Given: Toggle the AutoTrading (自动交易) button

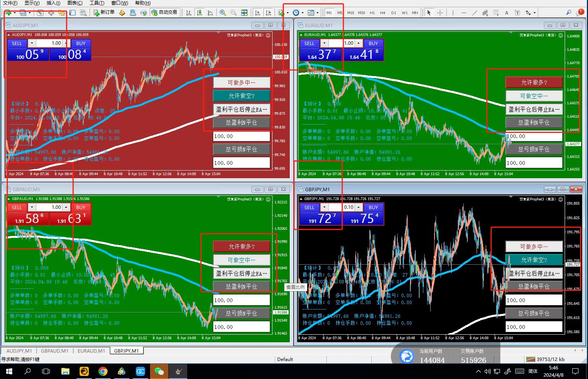Looking at the screenshot, I should (x=164, y=13).
